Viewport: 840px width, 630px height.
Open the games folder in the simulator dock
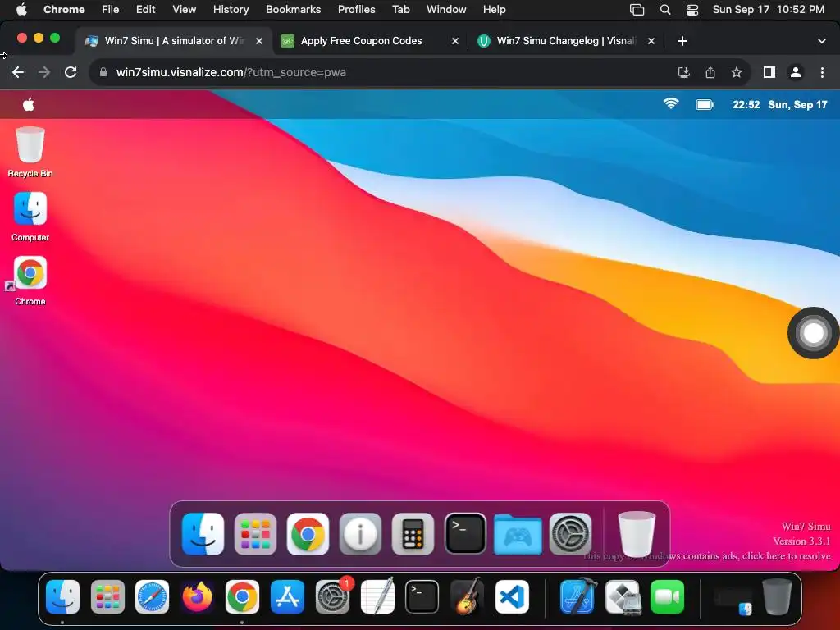click(x=518, y=534)
